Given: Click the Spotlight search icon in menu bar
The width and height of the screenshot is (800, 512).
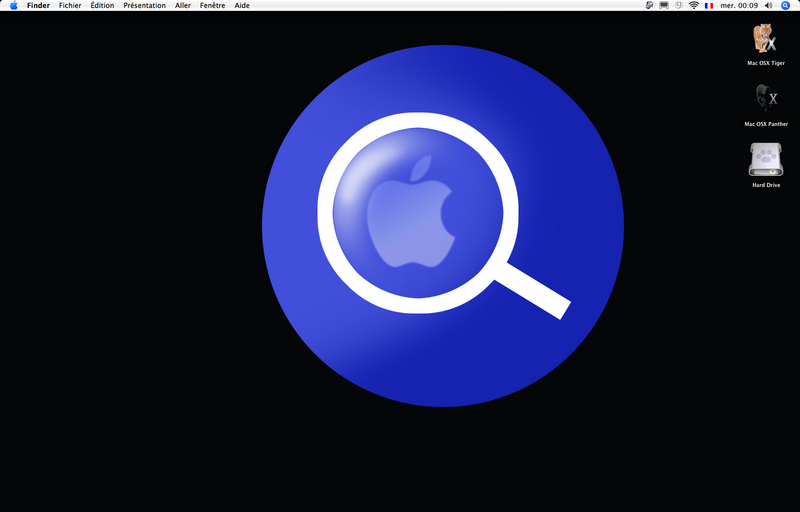Looking at the screenshot, I should point(785,6).
